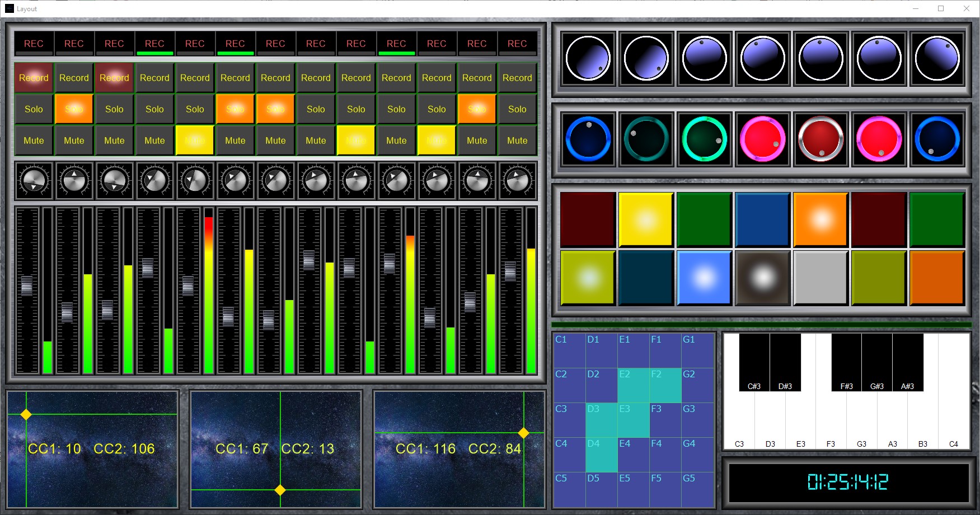Select the C1 grid cell

[570, 350]
